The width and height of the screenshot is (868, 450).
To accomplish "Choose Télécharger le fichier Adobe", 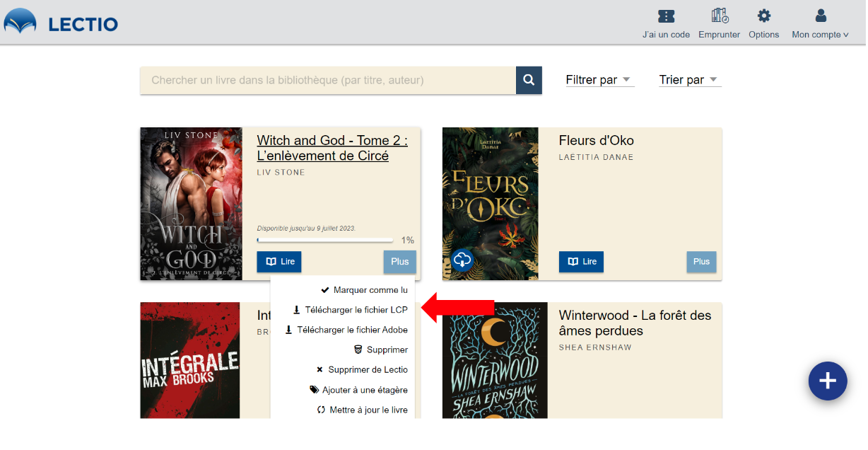I will click(346, 330).
